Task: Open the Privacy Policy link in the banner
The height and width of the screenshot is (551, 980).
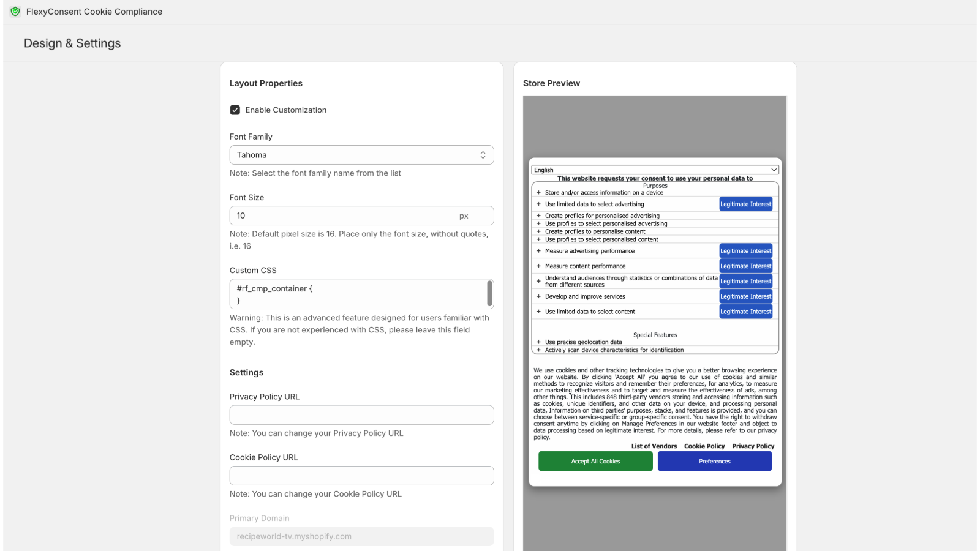Action: [752, 446]
